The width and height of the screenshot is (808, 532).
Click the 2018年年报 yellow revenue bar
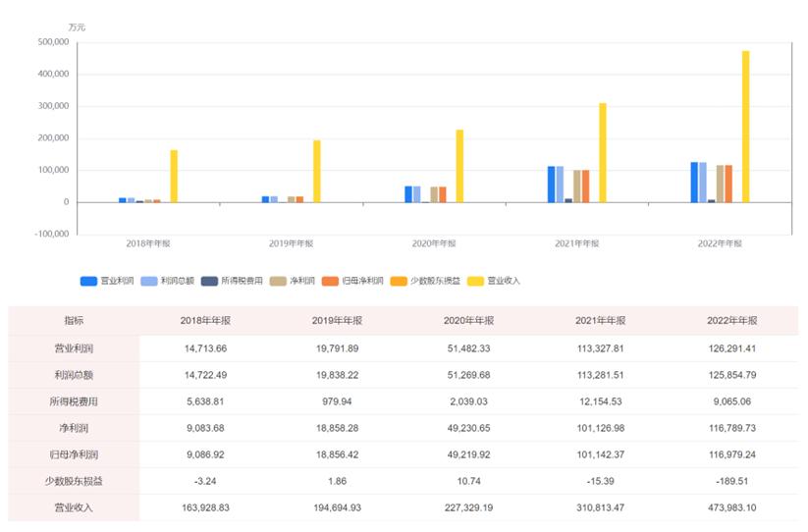pos(174,176)
